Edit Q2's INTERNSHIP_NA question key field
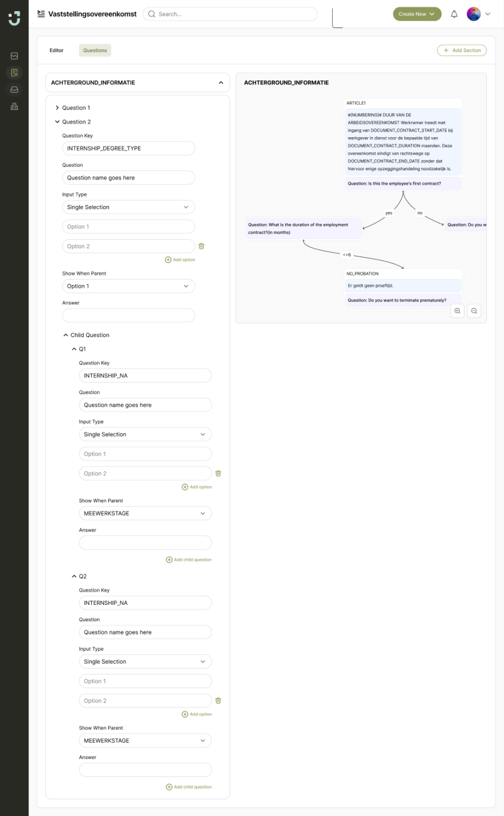 pyautogui.click(x=146, y=603)
